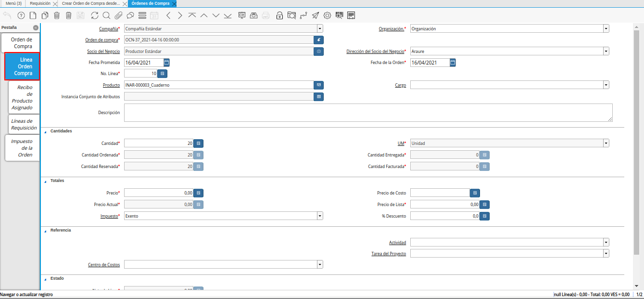
Task: Click into the Descripción text area
Action: click(368, 113)
